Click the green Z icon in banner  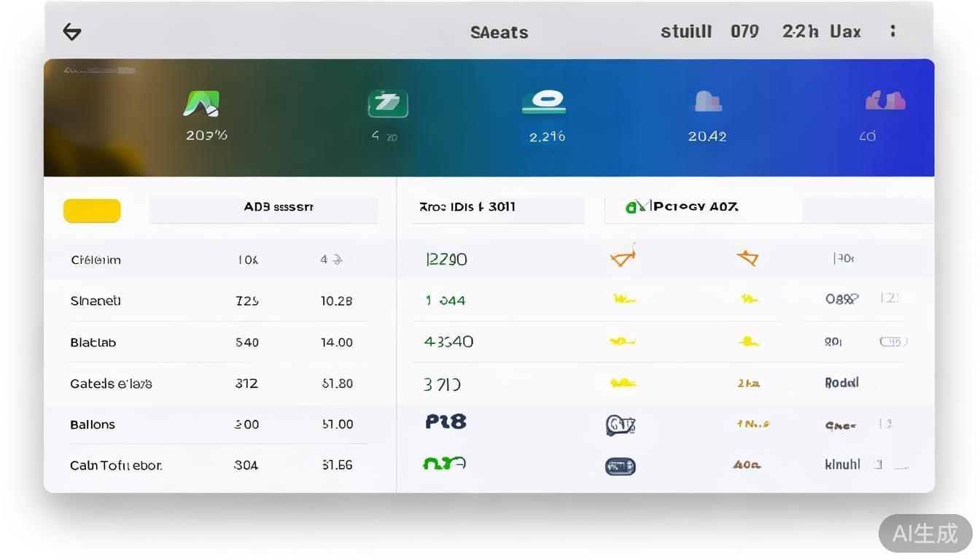click(387, 104)
